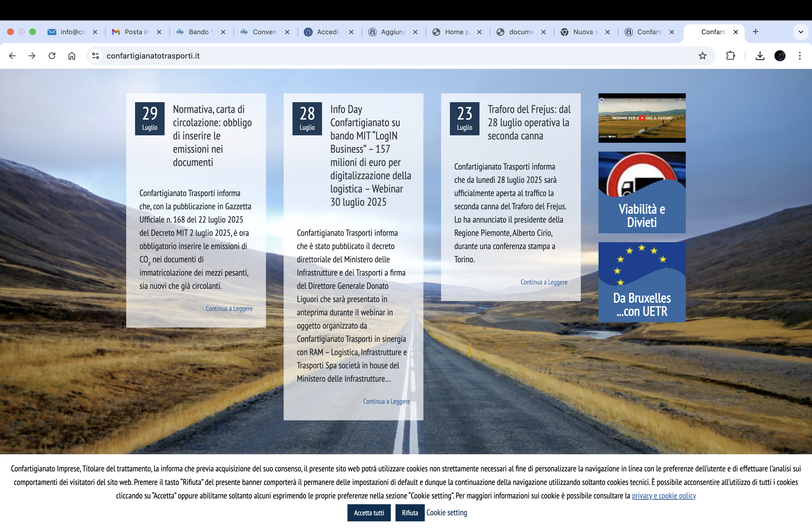
Task: Open the privacy e cookie policy link
Action: pos(664,496)
